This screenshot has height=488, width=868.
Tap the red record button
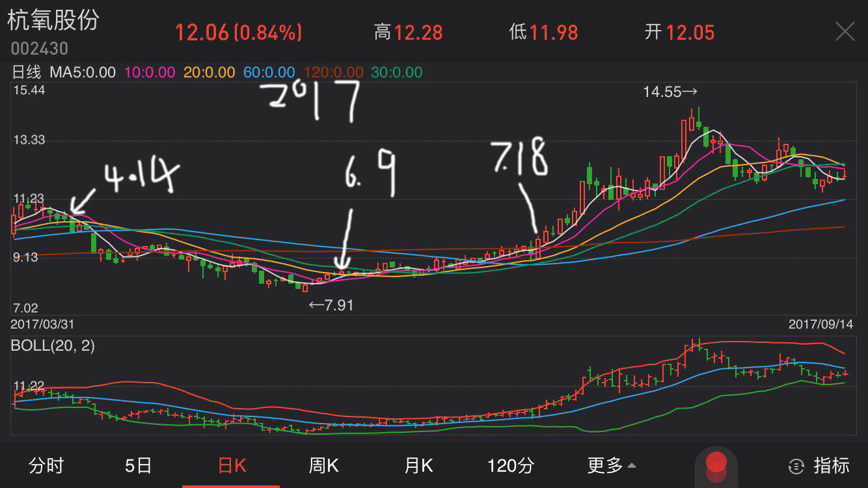716,463
